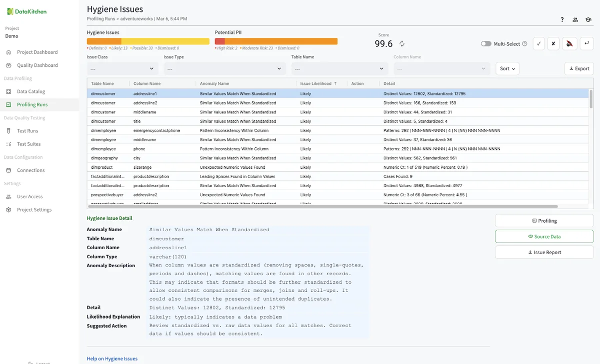Expand the Issue Type dropdown

pos(224,68)
